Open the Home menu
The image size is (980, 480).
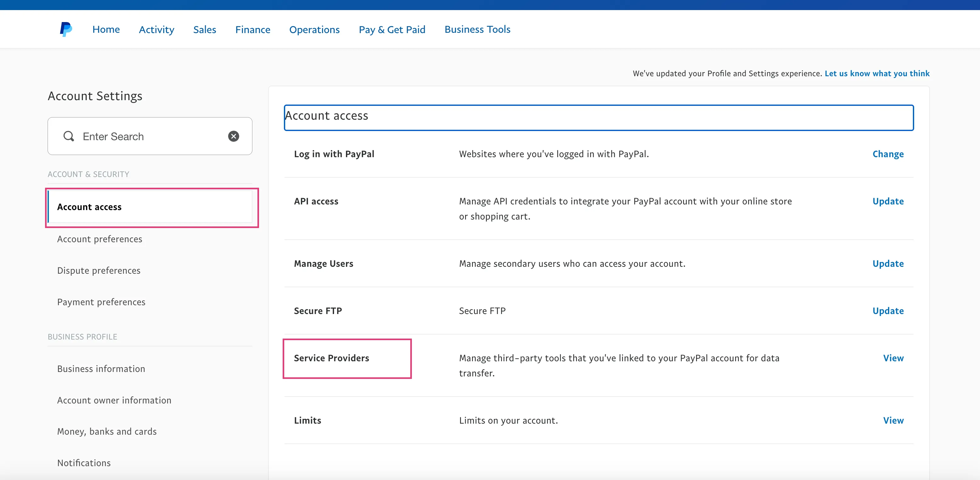(x=106, y=29)
